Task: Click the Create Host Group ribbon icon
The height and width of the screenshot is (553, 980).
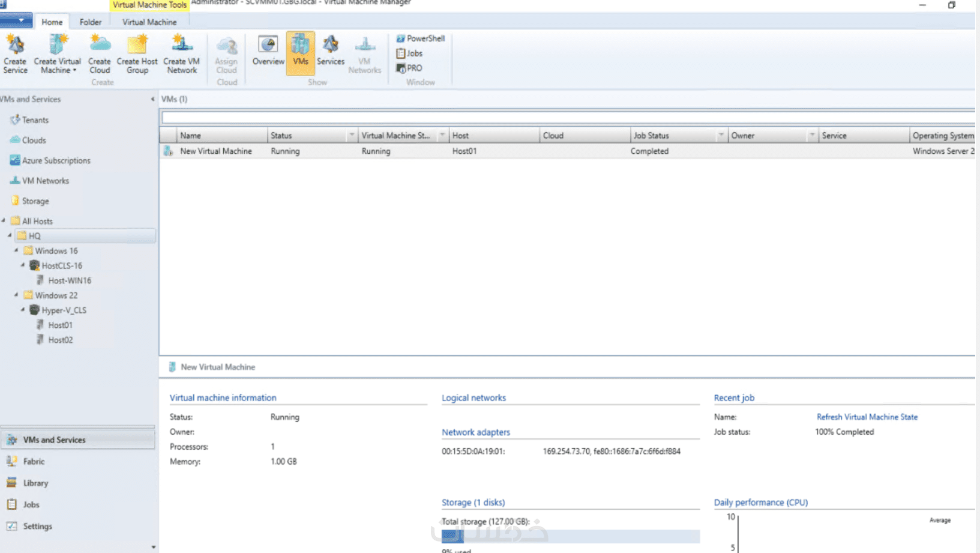Action: click(137, 54)
